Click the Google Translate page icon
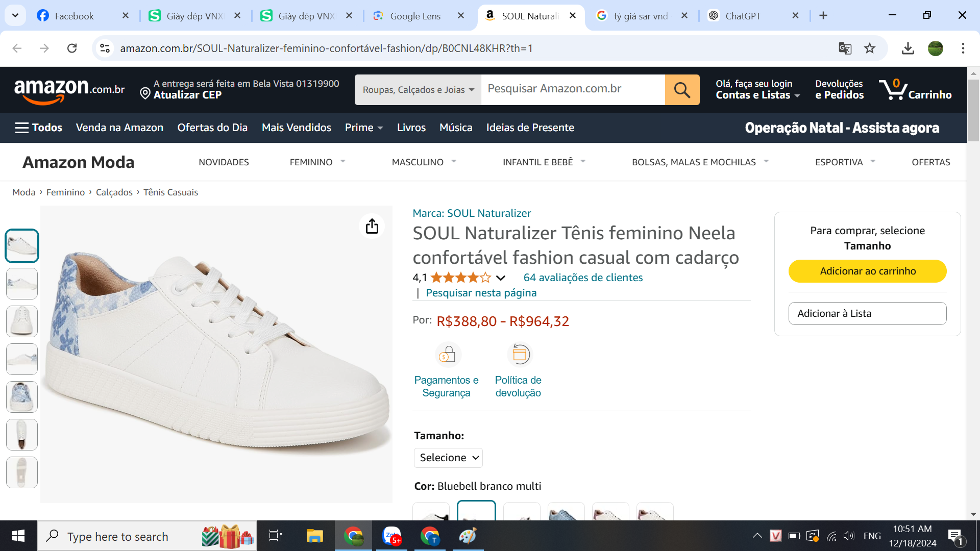The image size is (980, 551). click(845, 48)
